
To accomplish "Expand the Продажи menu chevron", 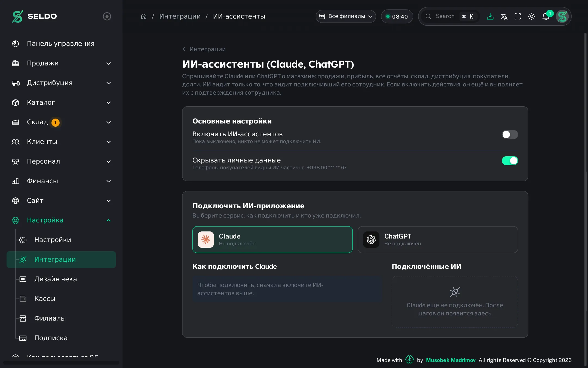I will coord(109,63).
